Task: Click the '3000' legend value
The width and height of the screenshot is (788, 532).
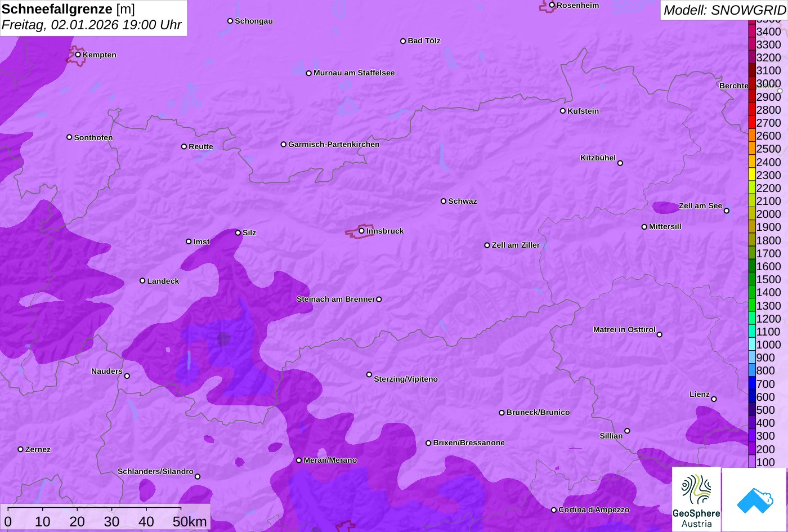Action: [x=769, y=83]
